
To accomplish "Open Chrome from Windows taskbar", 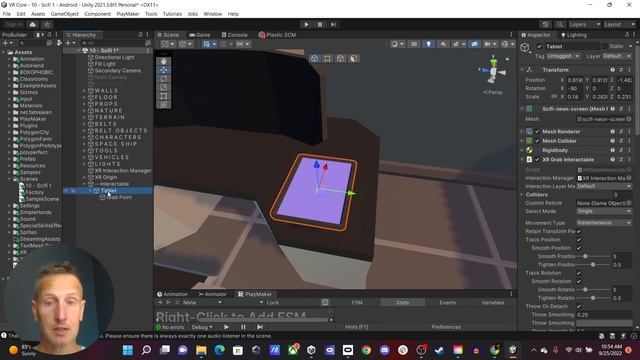I will click(366, 350).
